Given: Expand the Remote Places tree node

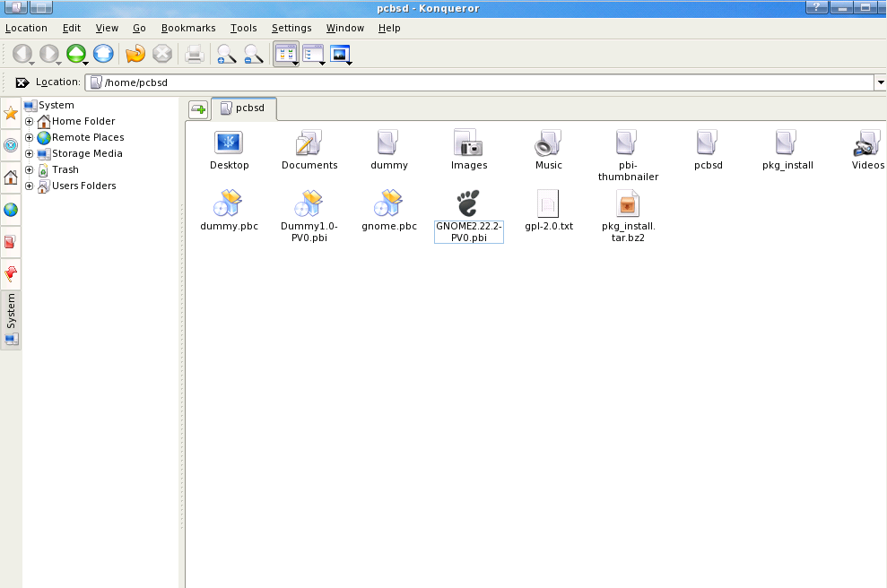Looking at the screenshot, I should tap(30, 137).
